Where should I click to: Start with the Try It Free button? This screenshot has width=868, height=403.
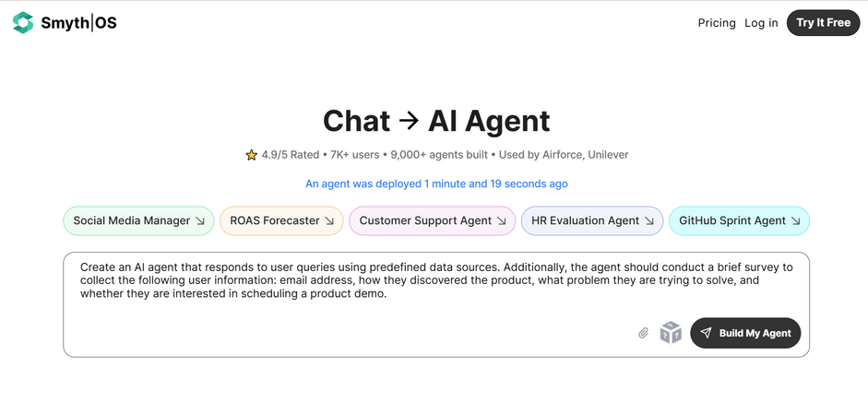823,23
